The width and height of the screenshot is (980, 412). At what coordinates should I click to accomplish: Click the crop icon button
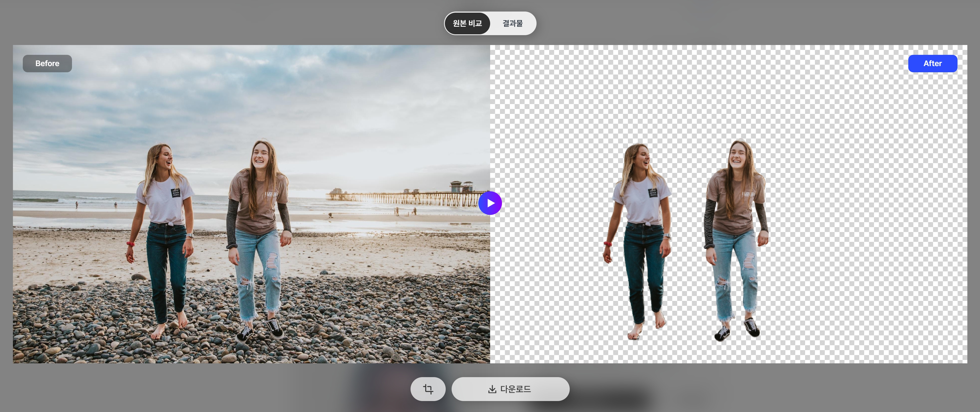(x=428, y=389)
